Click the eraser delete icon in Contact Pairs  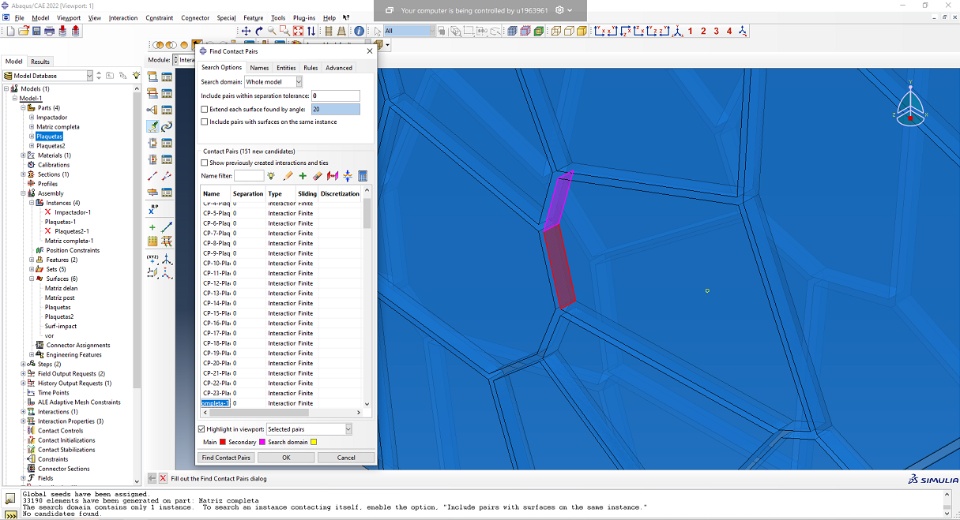pos(317,176)
